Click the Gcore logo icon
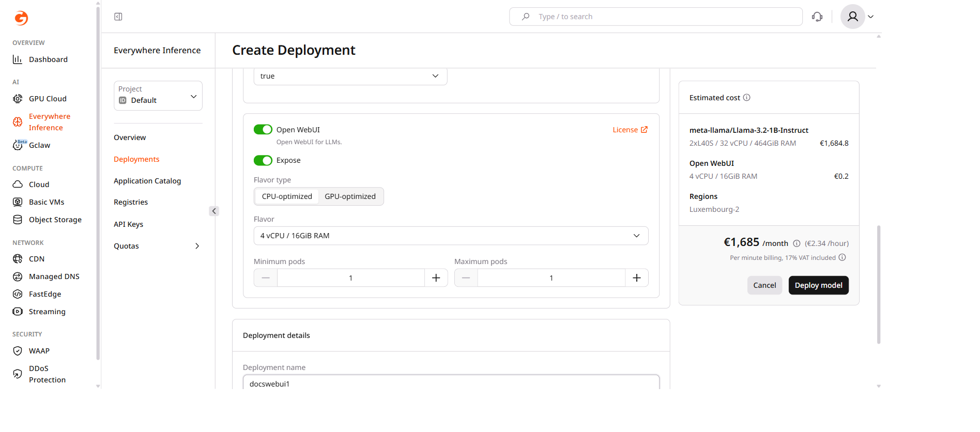 [x=21, y=18]
